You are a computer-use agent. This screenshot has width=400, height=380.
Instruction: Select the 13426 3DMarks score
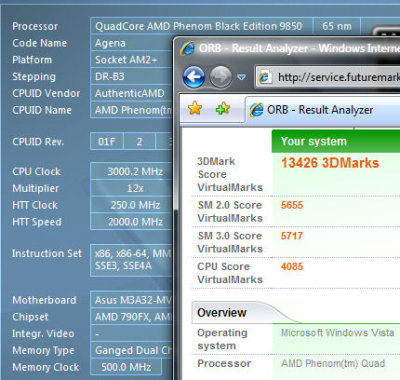(x=330, y=163)
